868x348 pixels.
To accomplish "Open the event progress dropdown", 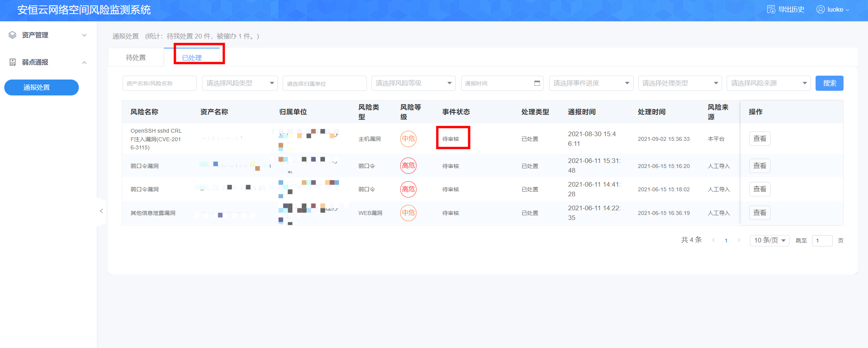I will click(591, 83).
